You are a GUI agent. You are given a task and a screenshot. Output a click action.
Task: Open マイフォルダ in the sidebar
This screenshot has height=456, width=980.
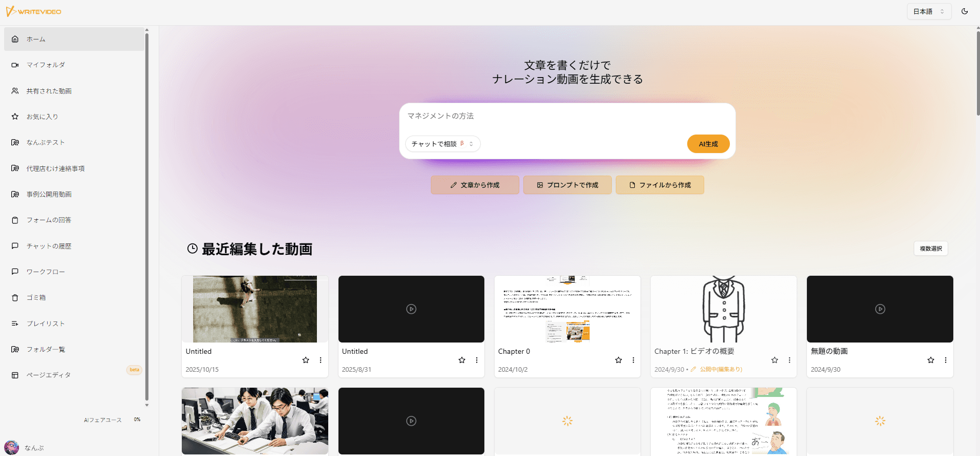[46, 65]
